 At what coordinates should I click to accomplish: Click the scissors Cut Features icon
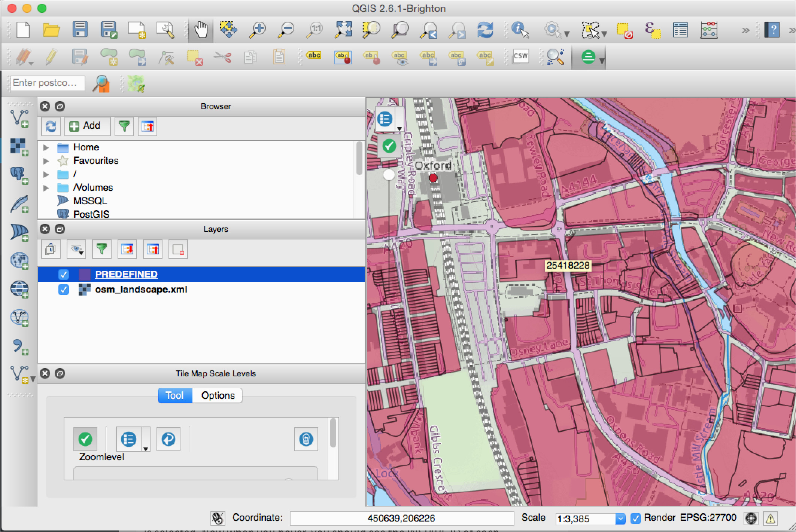[223, 57]
